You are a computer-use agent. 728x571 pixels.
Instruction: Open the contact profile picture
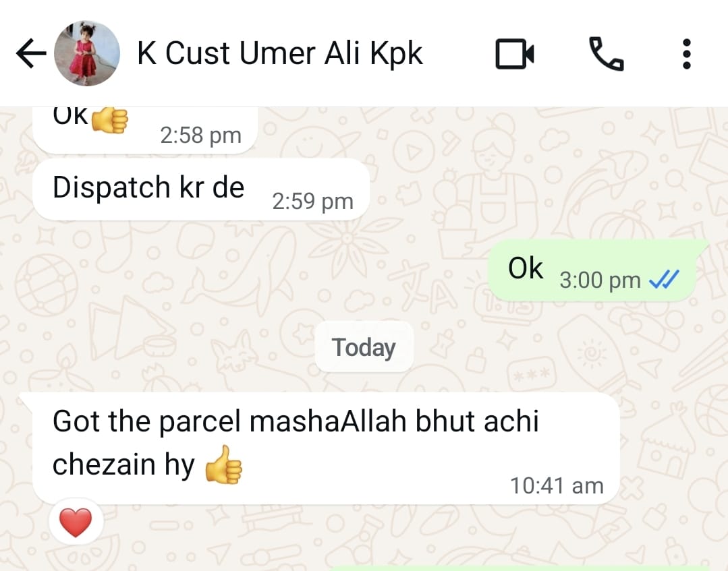(x=87, y=53)
